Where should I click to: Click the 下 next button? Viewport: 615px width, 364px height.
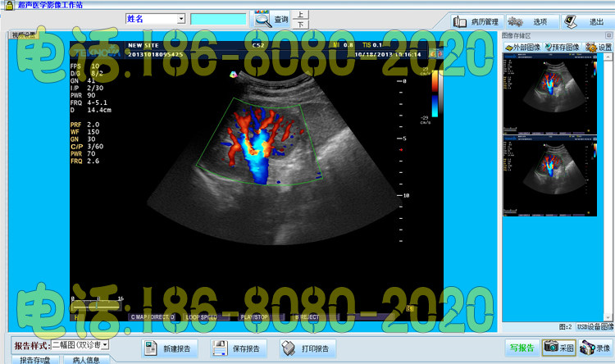click(300, 25)
